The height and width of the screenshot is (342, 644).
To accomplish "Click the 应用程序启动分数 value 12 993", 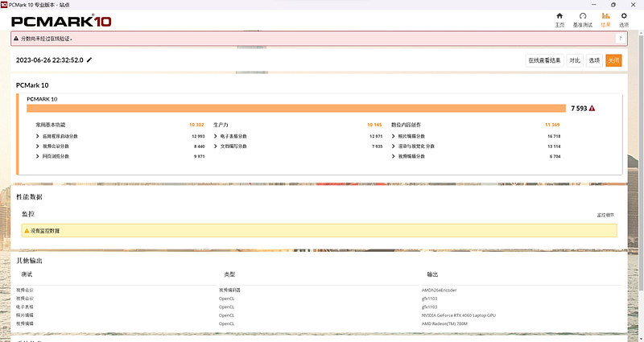I will point(198,136).
